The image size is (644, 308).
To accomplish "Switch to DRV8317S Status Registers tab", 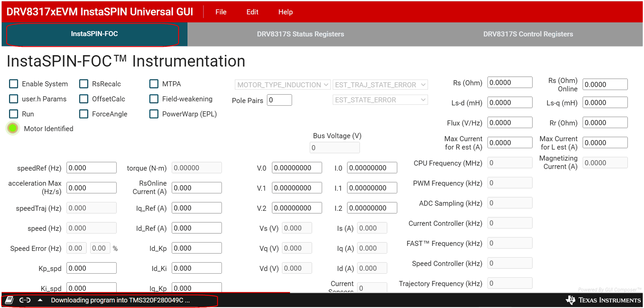I will tap(300, 34).
